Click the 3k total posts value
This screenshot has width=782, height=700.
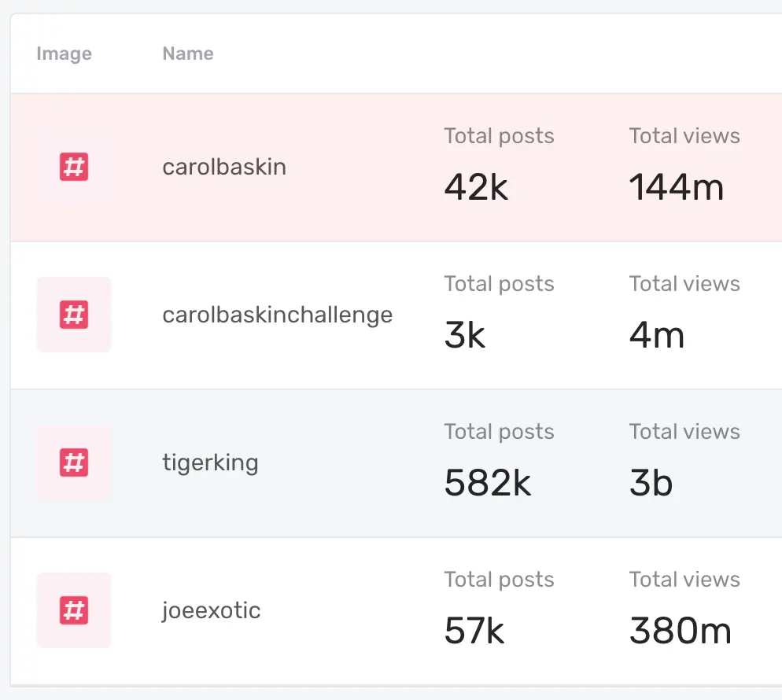click(464, 335)
